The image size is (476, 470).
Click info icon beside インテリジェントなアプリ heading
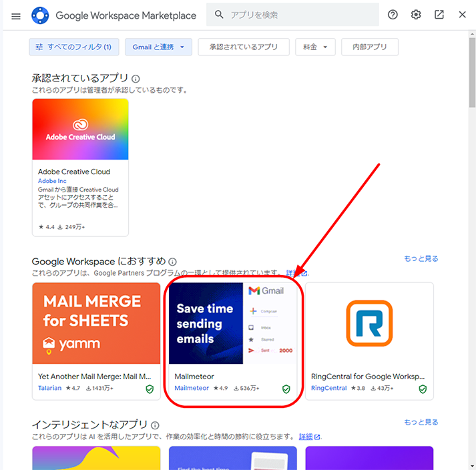(155, 425)
